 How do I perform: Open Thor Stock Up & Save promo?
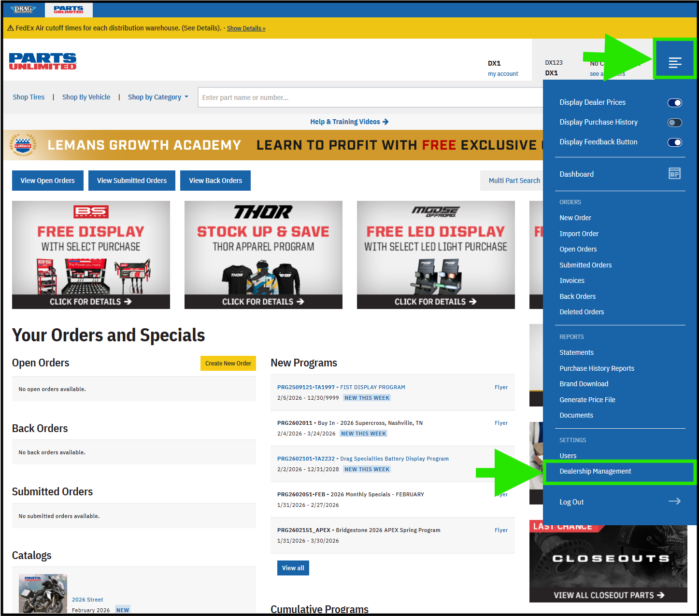[263, 255]
